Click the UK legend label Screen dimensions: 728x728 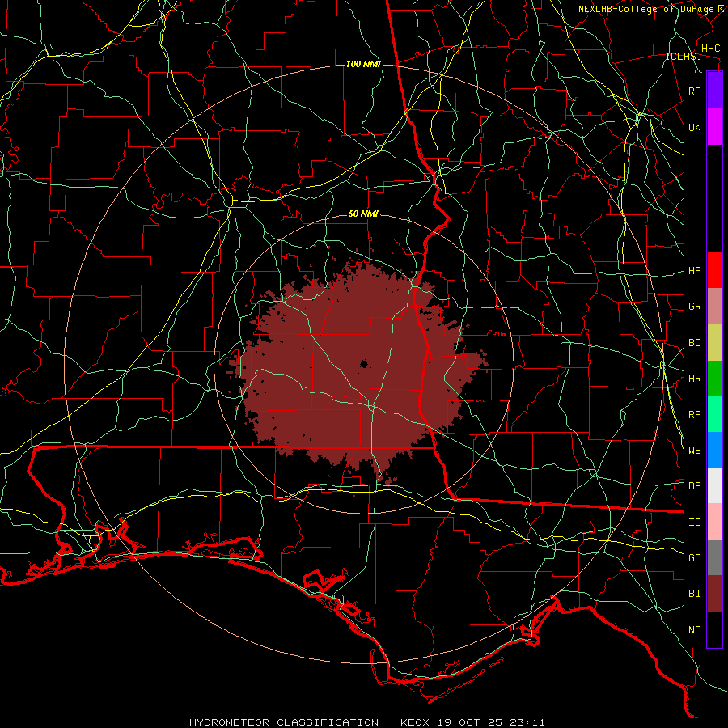(x=695, y=127)
